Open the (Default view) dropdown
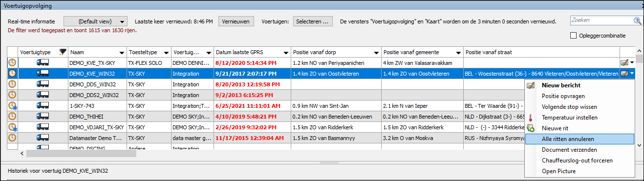The image size is (644, 181). [x=96, y=21]
